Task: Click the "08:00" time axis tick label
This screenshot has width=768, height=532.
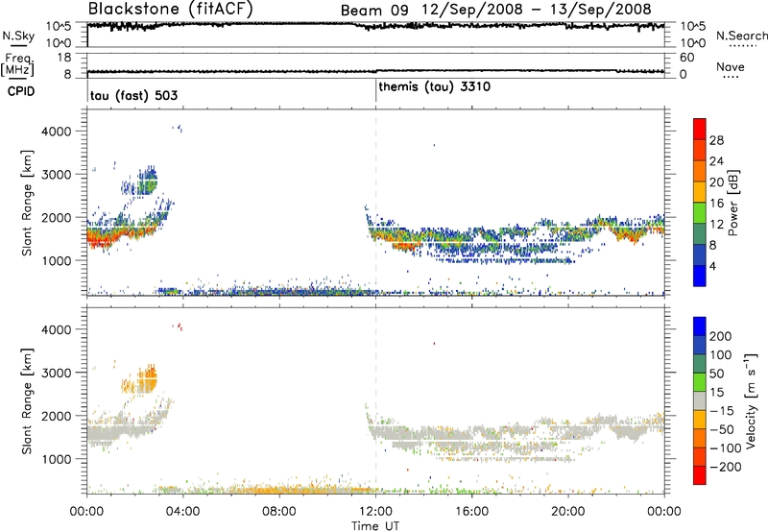Action: (x=279, y=511)
